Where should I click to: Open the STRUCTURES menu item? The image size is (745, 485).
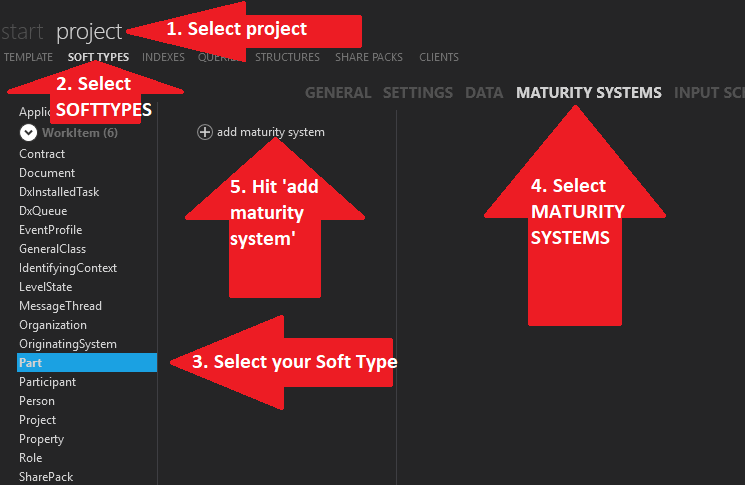pos(287,57)
